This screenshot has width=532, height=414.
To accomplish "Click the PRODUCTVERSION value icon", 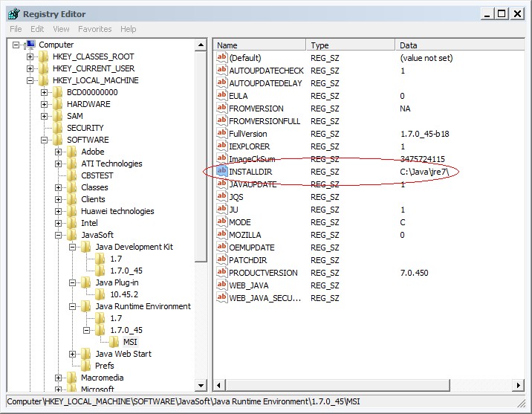I will click(221, 272).
